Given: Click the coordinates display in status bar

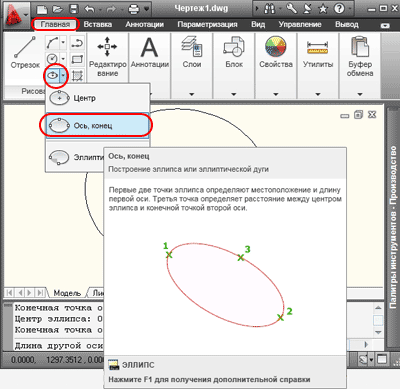Looking at the screenshot, I should tap(57, 360).
